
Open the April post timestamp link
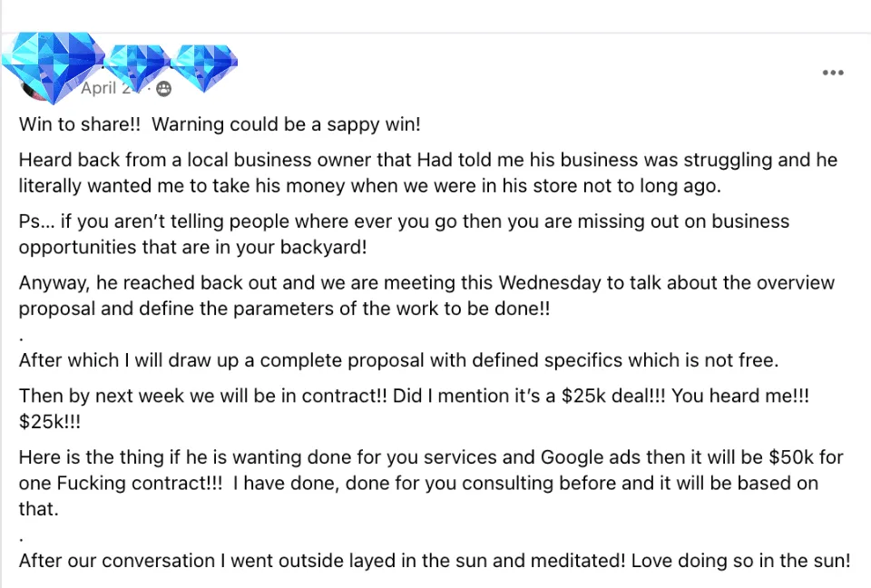point(106,88)
